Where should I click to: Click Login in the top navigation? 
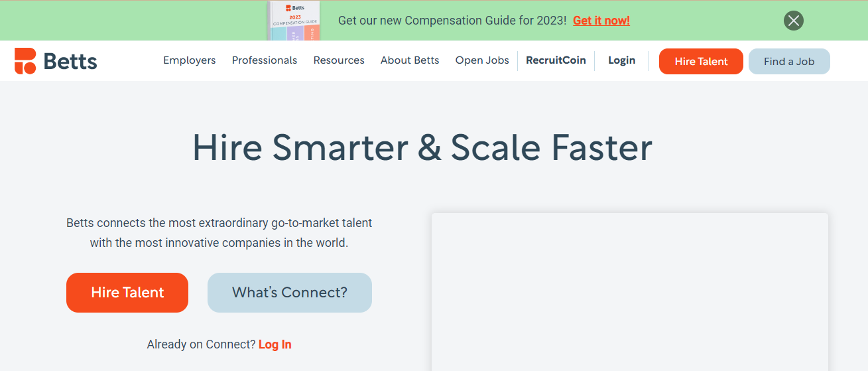(621, 60)
